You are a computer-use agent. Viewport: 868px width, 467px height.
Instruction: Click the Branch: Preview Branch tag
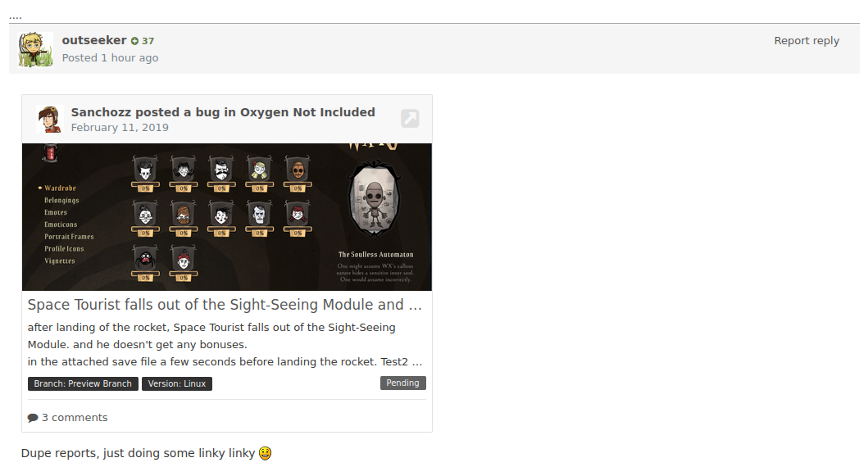click(83, 383)
